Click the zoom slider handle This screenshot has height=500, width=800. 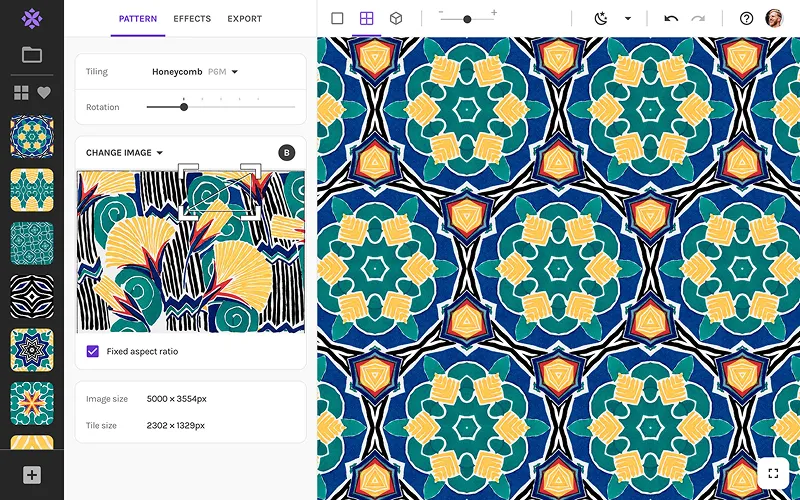click(467, 19)
